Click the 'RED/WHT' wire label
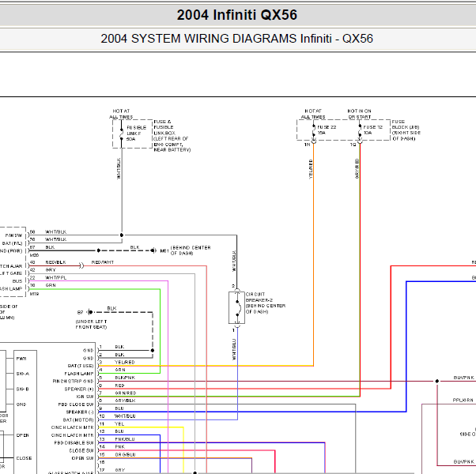 pyautogui.click(x=103, y=262)
